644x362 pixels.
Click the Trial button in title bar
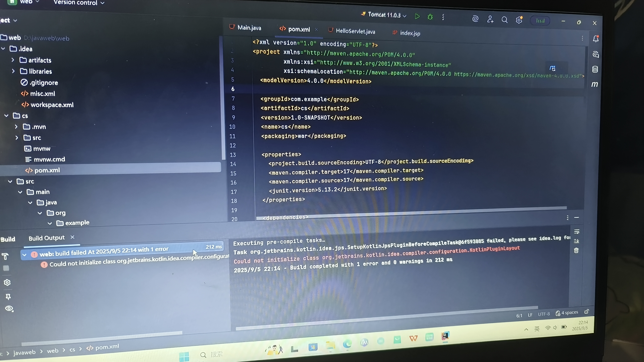pyautogui.click(x=540, y=21)
